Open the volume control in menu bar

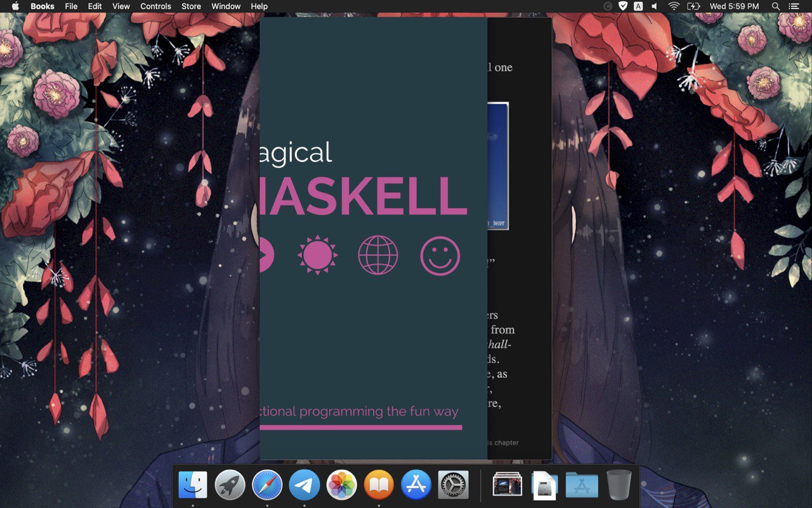coord(655,6)
